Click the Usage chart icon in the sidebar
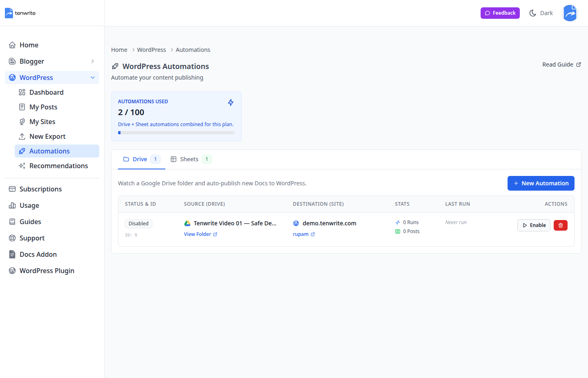Screen dimensions: 588x378 pyautogui.click(x=12, y=205)
